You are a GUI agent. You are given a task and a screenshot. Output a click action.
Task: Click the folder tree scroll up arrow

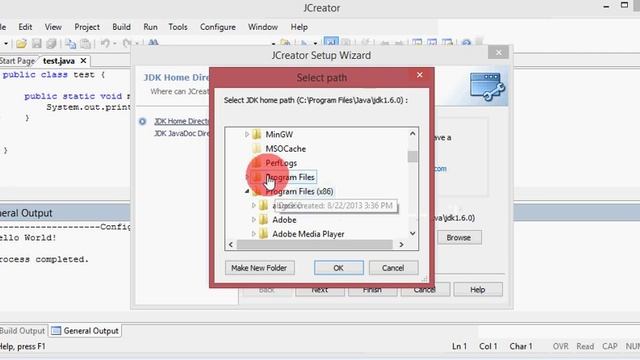point(413,133)
